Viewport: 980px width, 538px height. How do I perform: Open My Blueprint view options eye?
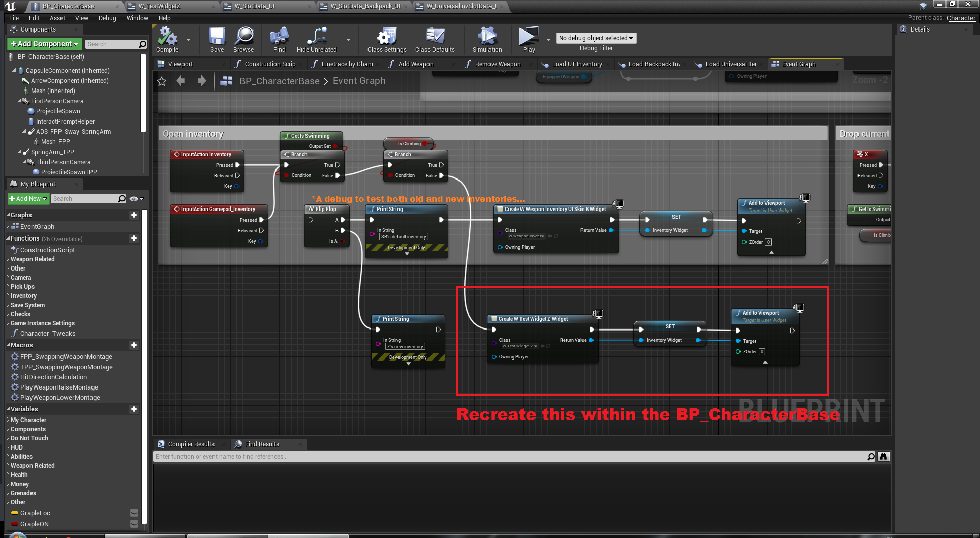(x=136, y=199)
